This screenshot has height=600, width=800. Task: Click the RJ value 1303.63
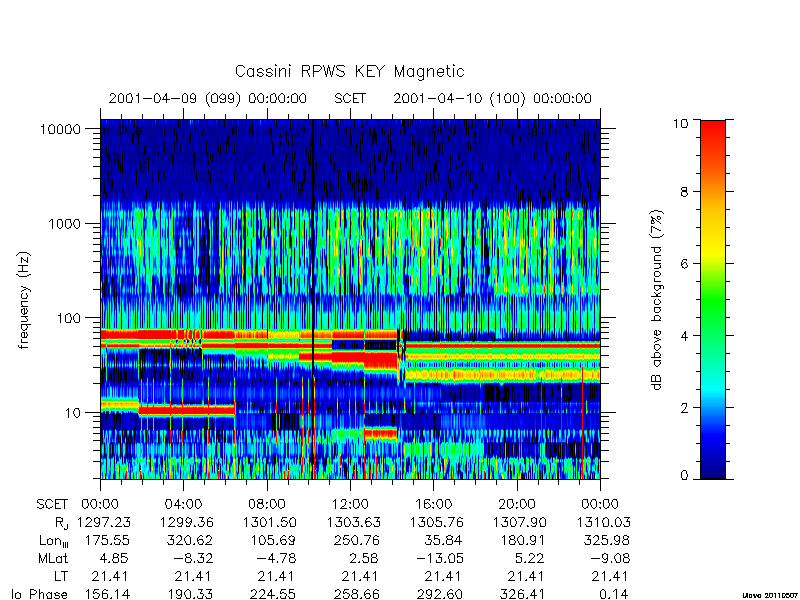click(x=354, y=522)
